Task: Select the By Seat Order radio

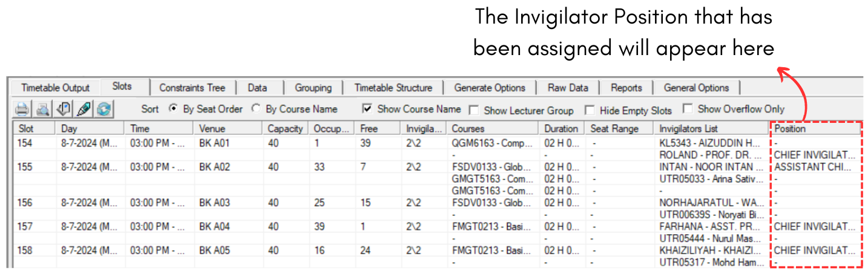Action: pyautogui.click(x=173, y=109)
